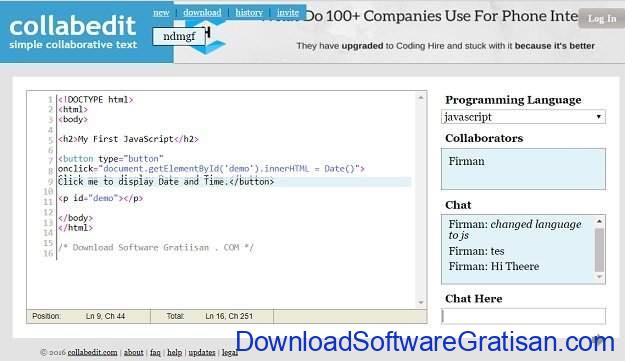Open the history menu link
The image size is (625, 361).
pos(249,12)
